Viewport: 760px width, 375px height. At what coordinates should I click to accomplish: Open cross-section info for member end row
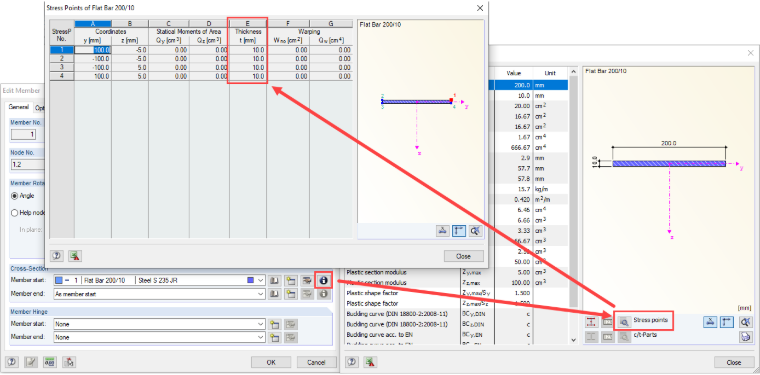point(323,294)
